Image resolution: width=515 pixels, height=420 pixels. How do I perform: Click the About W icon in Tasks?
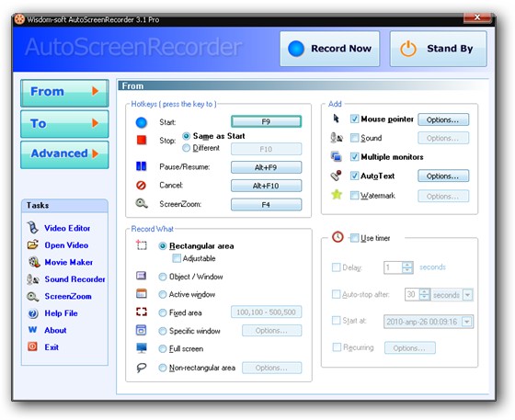(32, 330)
